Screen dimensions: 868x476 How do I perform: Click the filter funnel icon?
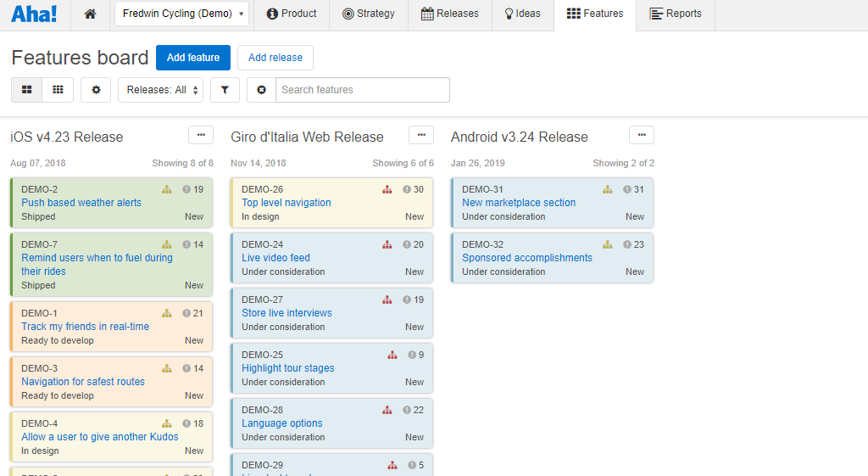[x=225, y=90]
